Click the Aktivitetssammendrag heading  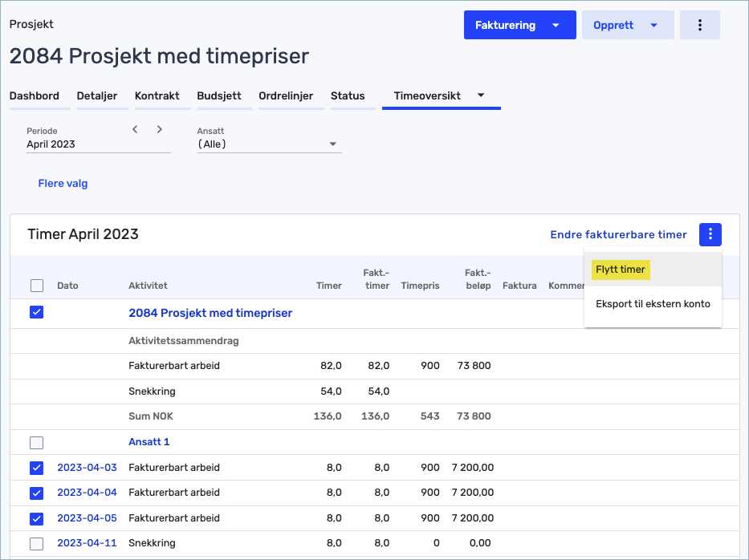(x=184, y=341)
